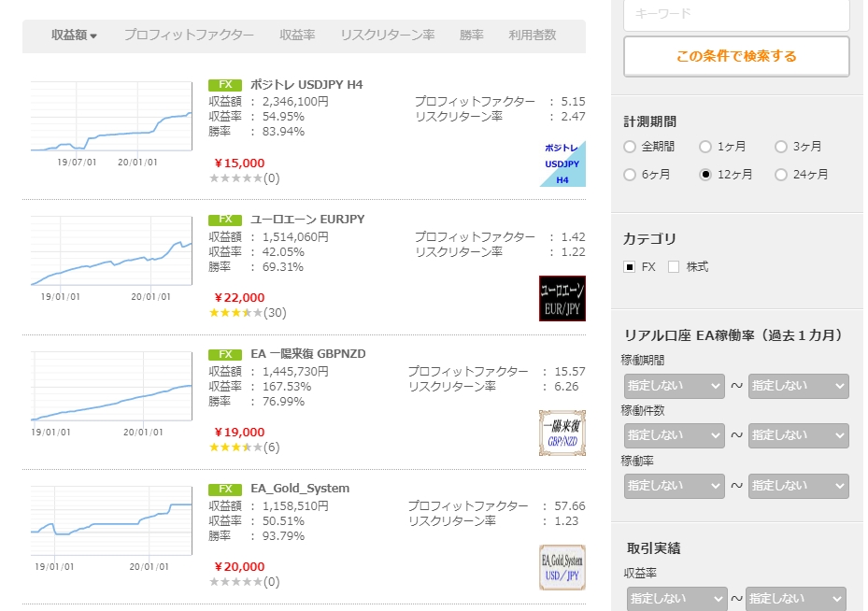This screenshot has height=611, width=868.
Task: Select the 24ヶ月 measurement period
Action: (781, 175)
